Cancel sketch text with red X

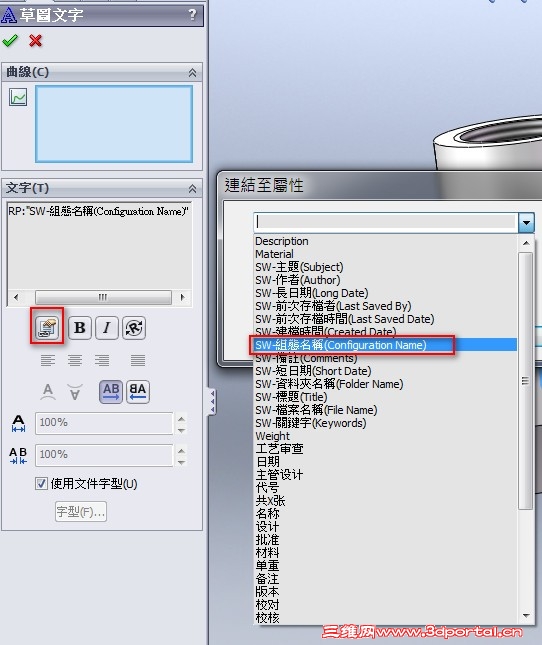click(x=35, y=40)
